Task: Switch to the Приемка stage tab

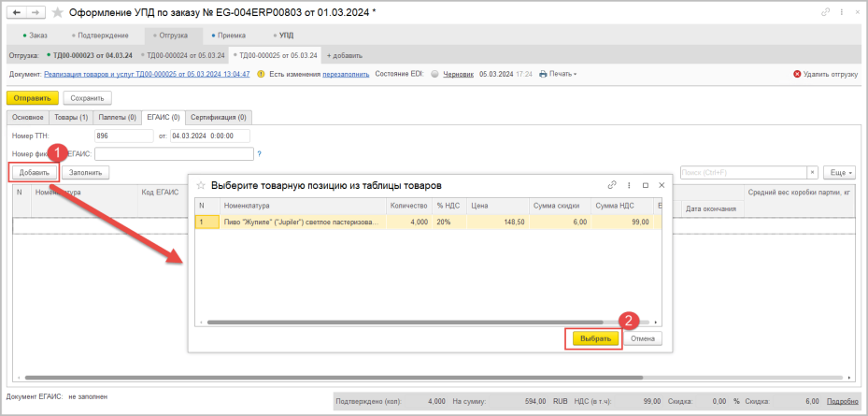Action: (x=229, y=36)
